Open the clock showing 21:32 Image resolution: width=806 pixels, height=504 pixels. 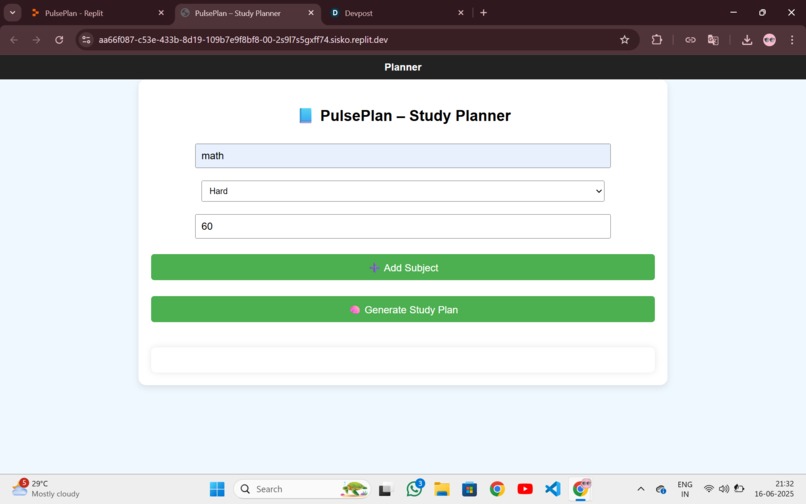tap(774, 489)
